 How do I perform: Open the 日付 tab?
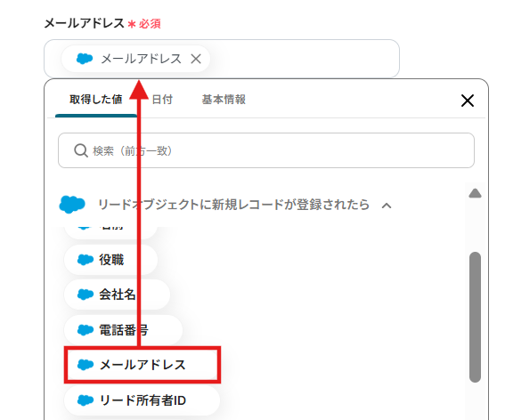(x=162, y=100)
